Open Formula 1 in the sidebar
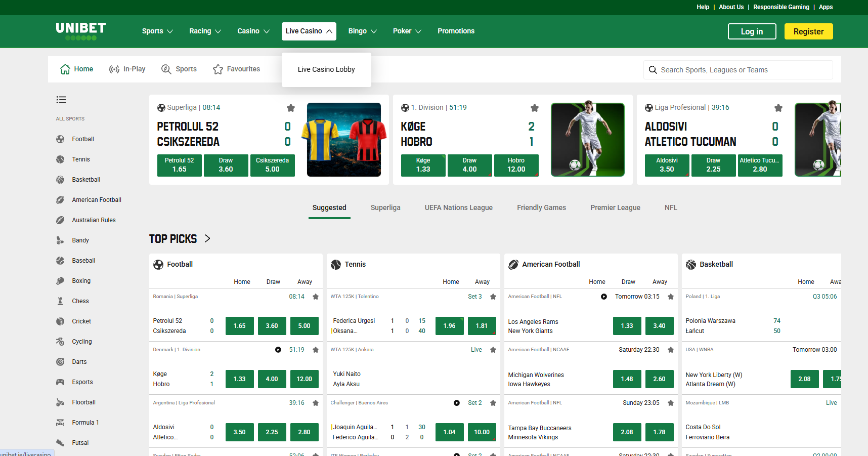 click(85, 423)
